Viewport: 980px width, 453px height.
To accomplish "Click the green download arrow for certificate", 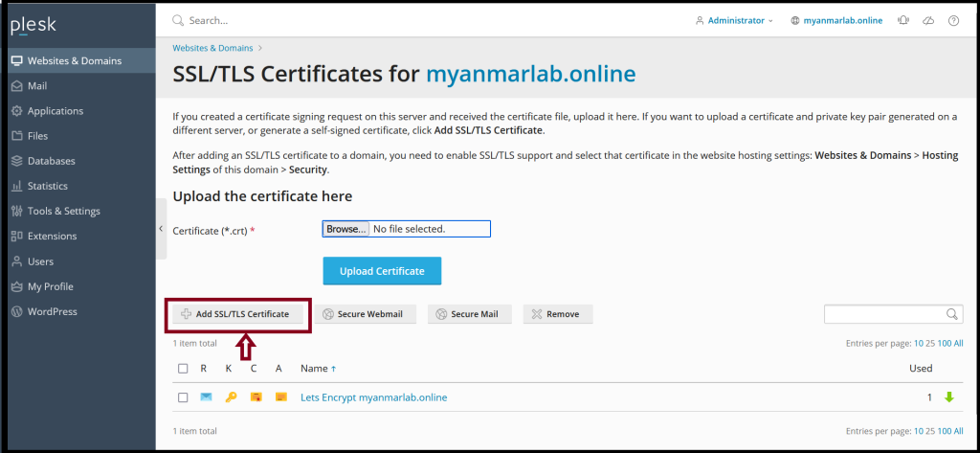I will (x=949, y=397).
